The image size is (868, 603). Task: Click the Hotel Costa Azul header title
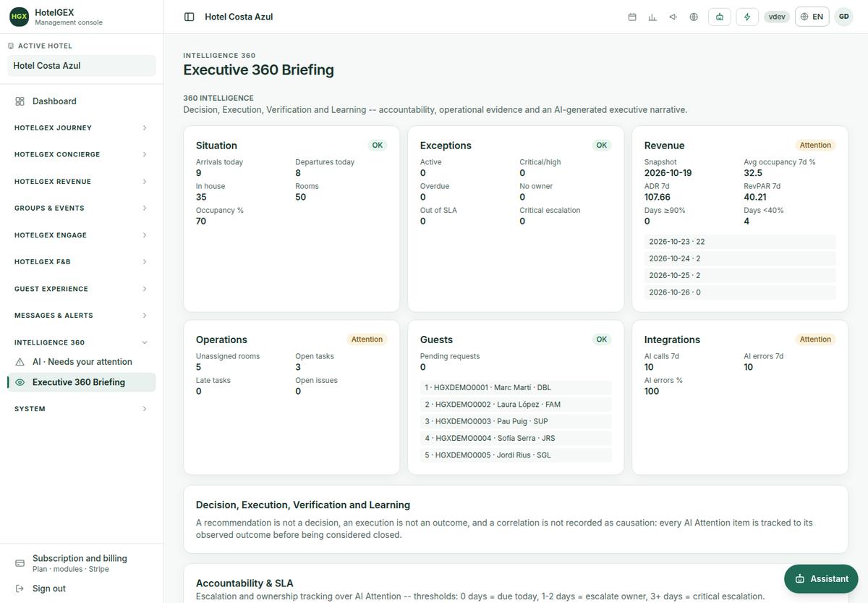tap(239, 17)
